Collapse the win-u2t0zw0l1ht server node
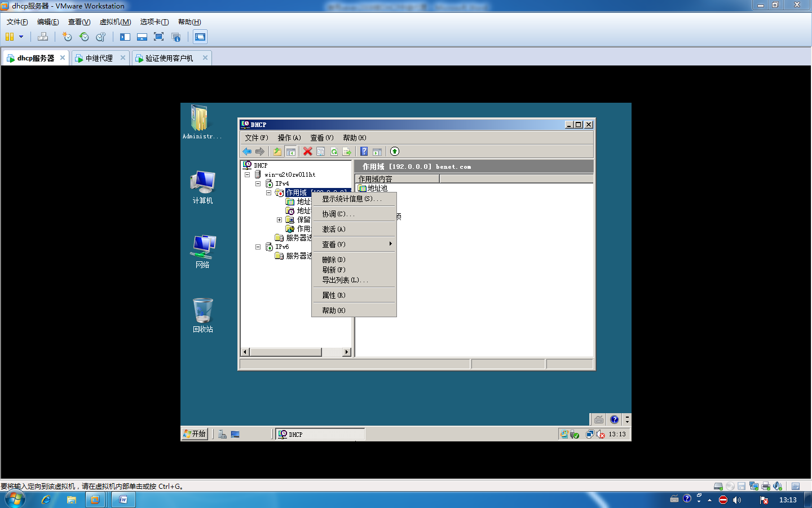This screenshot has width=812, height=508. 247,174
